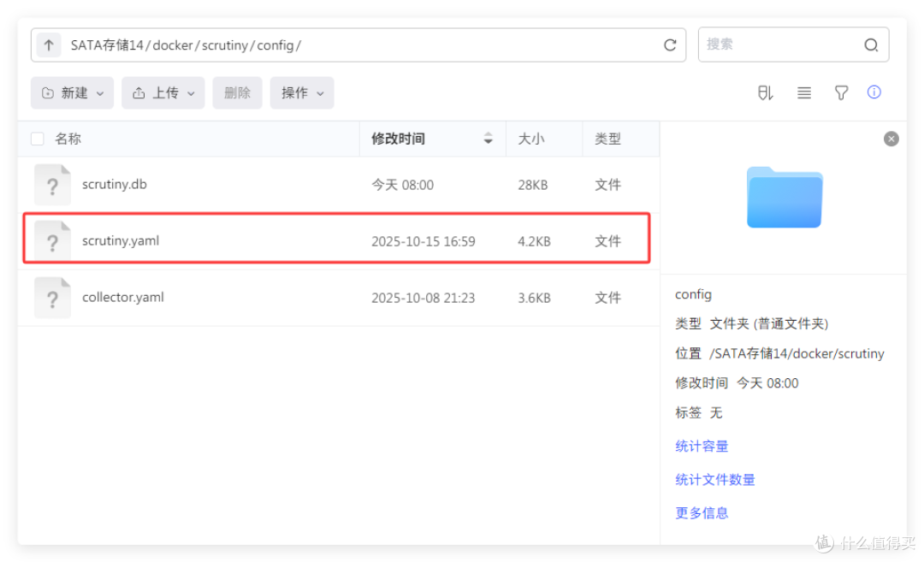The image size is (924, 562).
Task: Select the scrutiny.db file name
Action: (115, 185)
